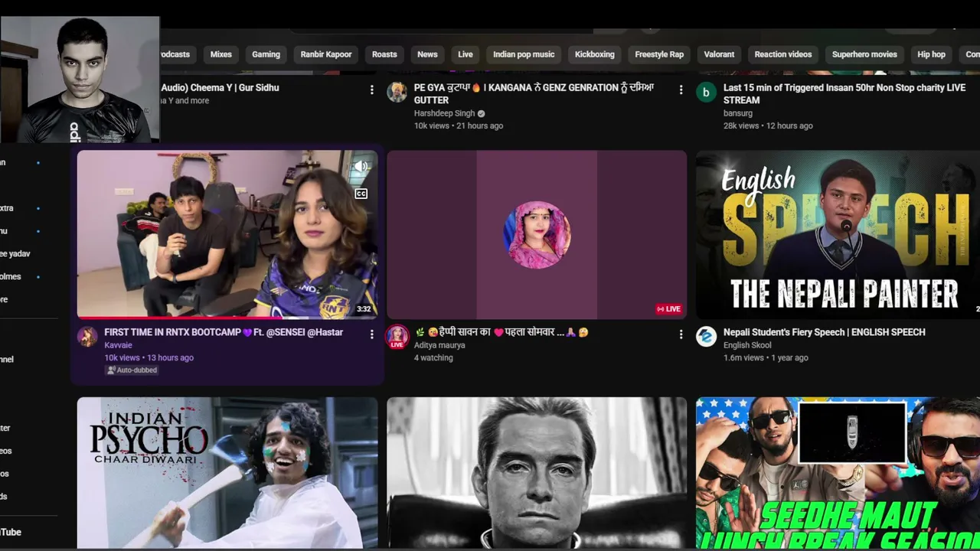Open 'FIRST TIME IN RNTX BOOTCAMP' video title

[224, 332]
